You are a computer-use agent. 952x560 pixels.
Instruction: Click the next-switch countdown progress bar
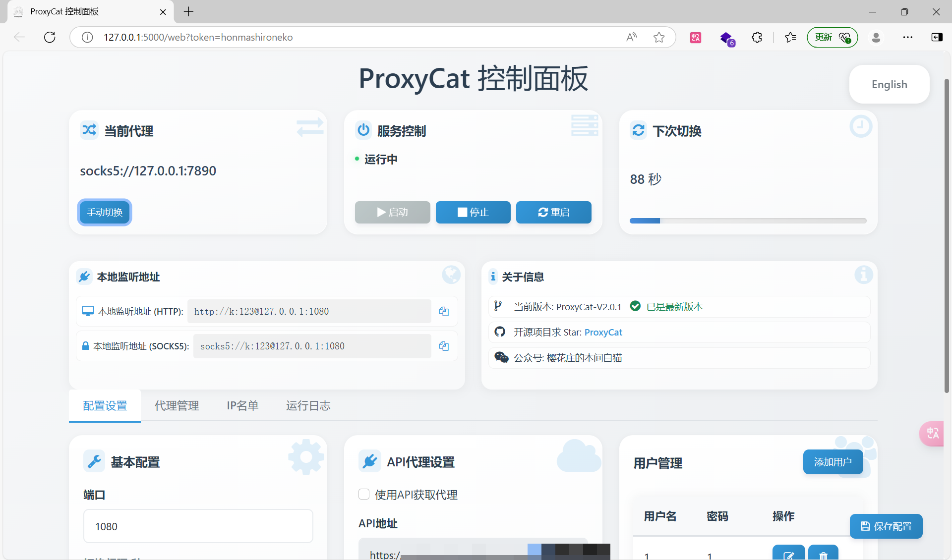click(x=748, y=221)
